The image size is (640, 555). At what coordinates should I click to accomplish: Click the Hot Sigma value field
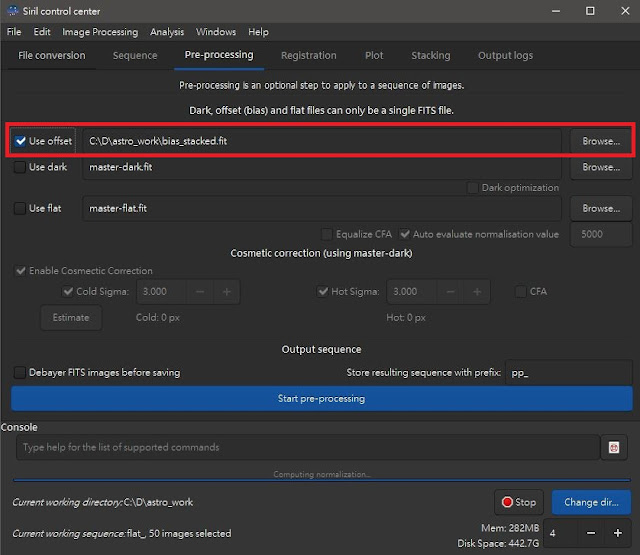(x=412, y=292)
